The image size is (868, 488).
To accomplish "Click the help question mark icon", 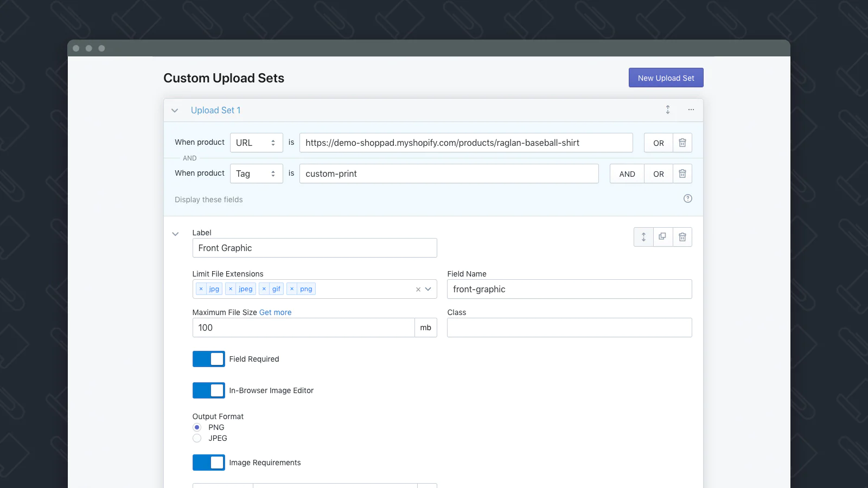I will pos(688,198).
